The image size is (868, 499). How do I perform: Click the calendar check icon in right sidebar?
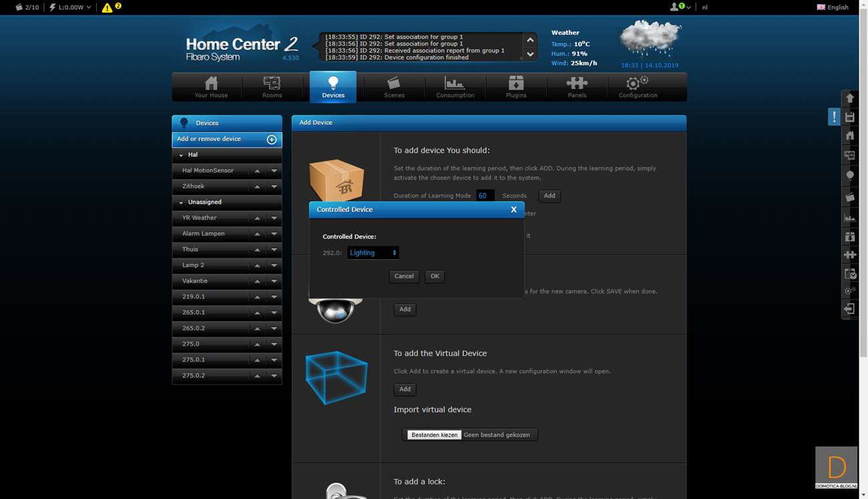pos(850,273)
